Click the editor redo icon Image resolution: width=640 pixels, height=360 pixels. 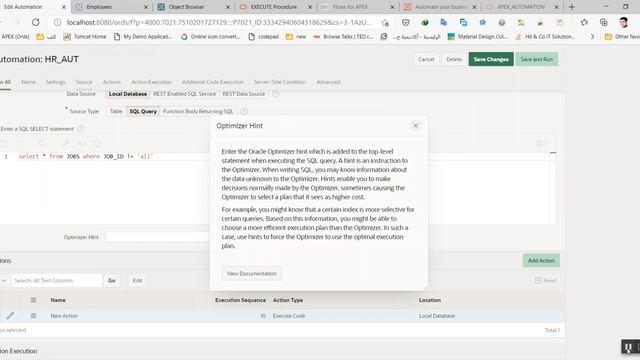pyautogui.click(x=20, y=143)
